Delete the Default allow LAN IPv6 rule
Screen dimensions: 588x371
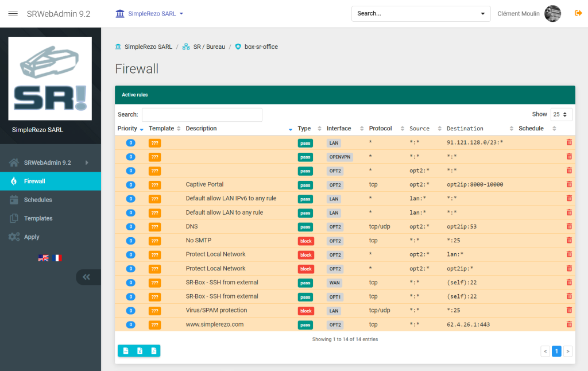click(x=569, y=198)
